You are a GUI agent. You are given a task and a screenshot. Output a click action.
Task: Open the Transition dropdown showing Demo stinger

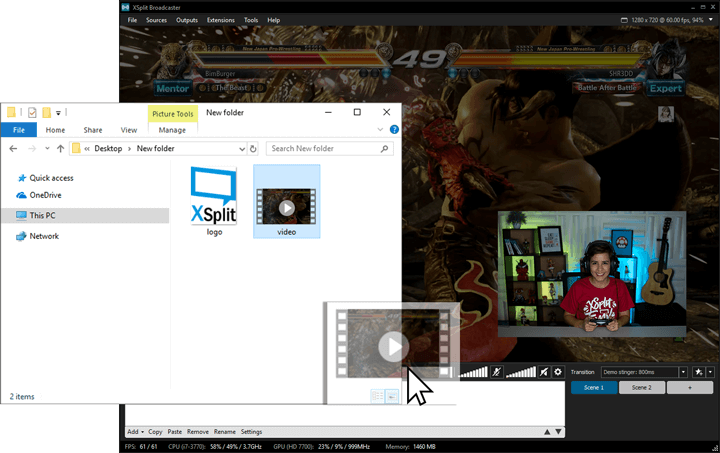644,372
